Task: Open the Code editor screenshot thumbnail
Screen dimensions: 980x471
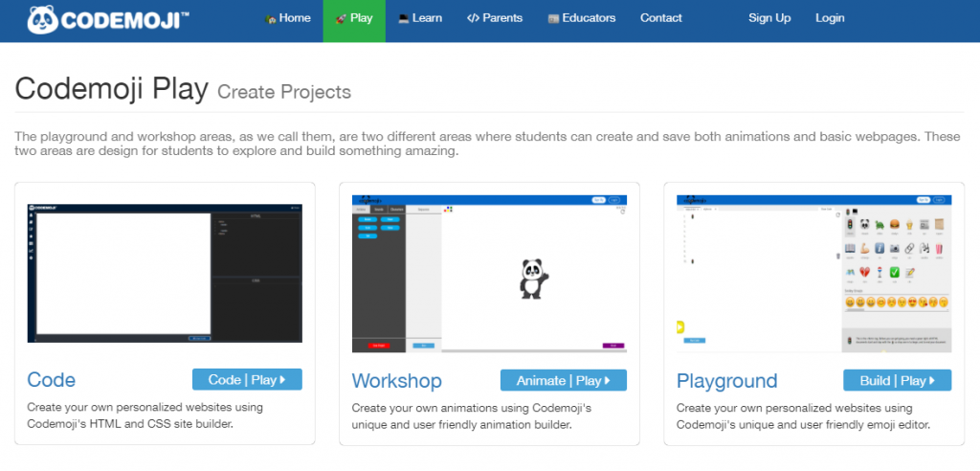Action: (165, 273)
